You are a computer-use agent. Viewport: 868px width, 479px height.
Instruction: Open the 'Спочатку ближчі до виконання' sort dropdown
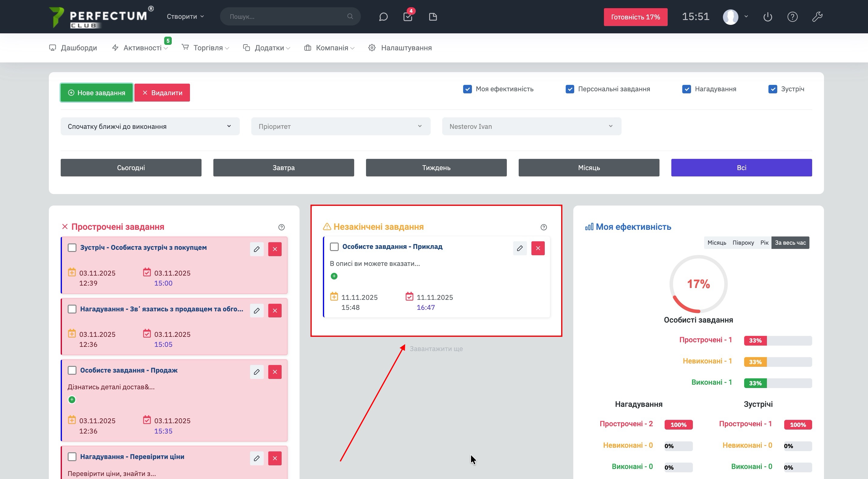[150, 126]
